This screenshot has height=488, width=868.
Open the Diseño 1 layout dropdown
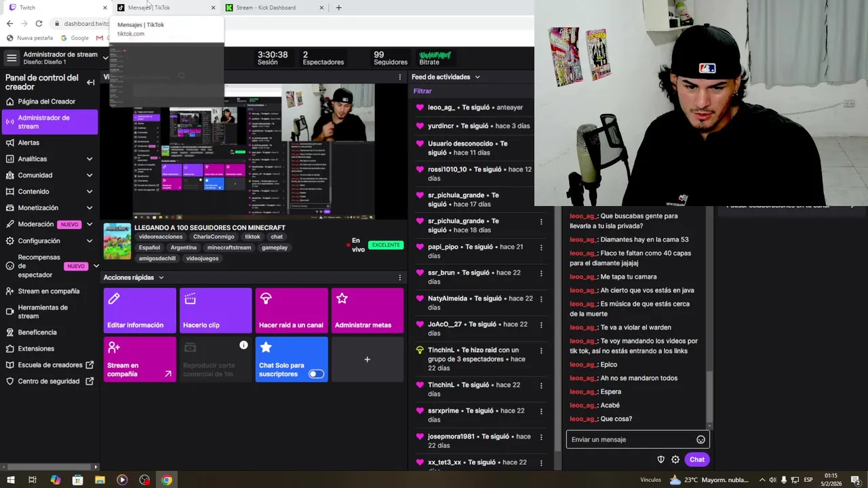105,58
